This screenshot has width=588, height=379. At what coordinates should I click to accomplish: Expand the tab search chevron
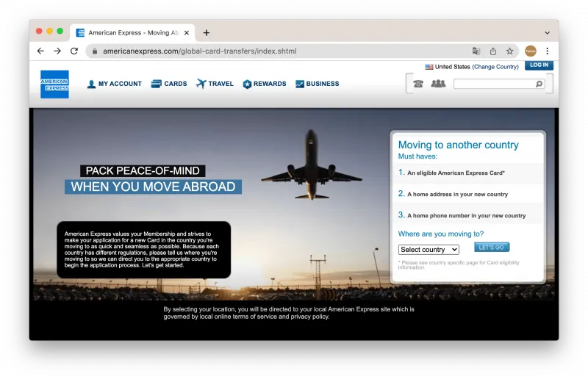(x=547, y=33)
